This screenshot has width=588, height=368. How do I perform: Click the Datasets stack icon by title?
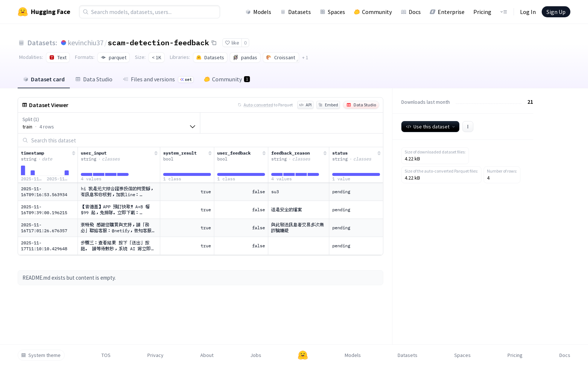point(21,43)
